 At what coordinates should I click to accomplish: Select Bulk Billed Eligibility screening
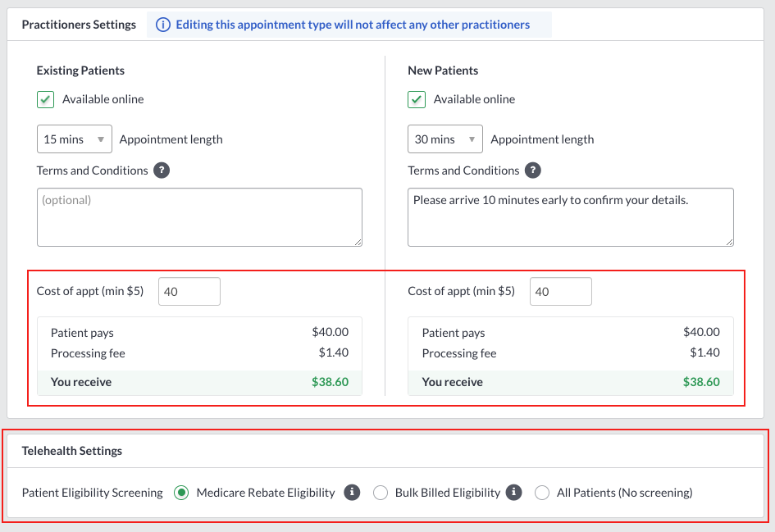click(380, 493)
